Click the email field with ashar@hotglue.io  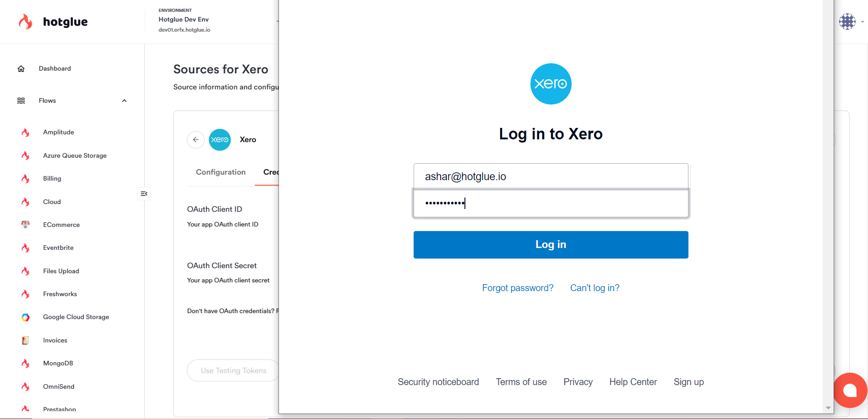pyautogui.click(x=551, y=176)
